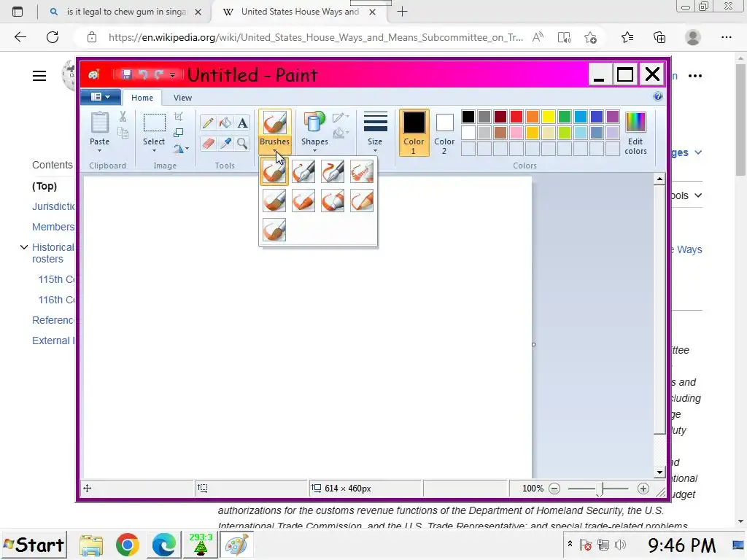Image resolution: width=747 pixels, height=560 pixels.
Task: Choose the Watercolor brush option
Action: pos(274,230)
